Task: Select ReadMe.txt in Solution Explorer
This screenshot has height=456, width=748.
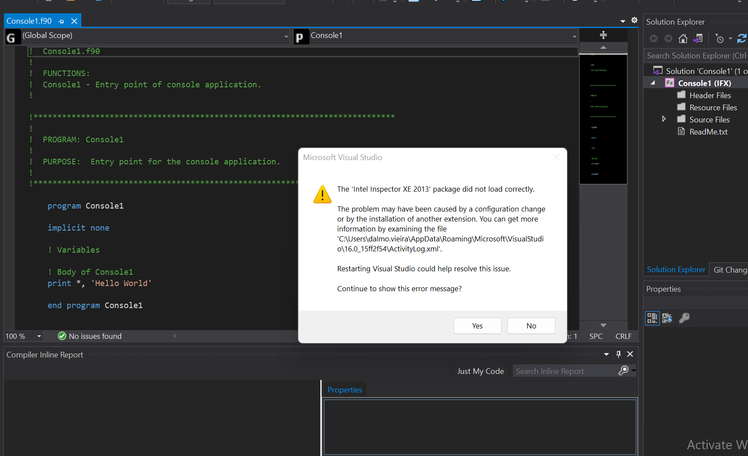Action: pyautogui.click(x=708, y=132)
